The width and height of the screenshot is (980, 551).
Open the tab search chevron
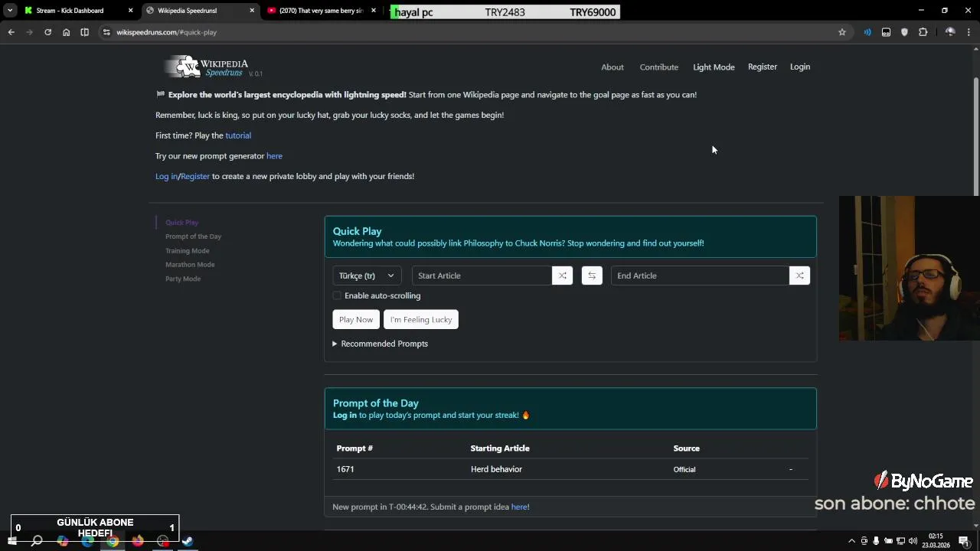tap(10, 11)
